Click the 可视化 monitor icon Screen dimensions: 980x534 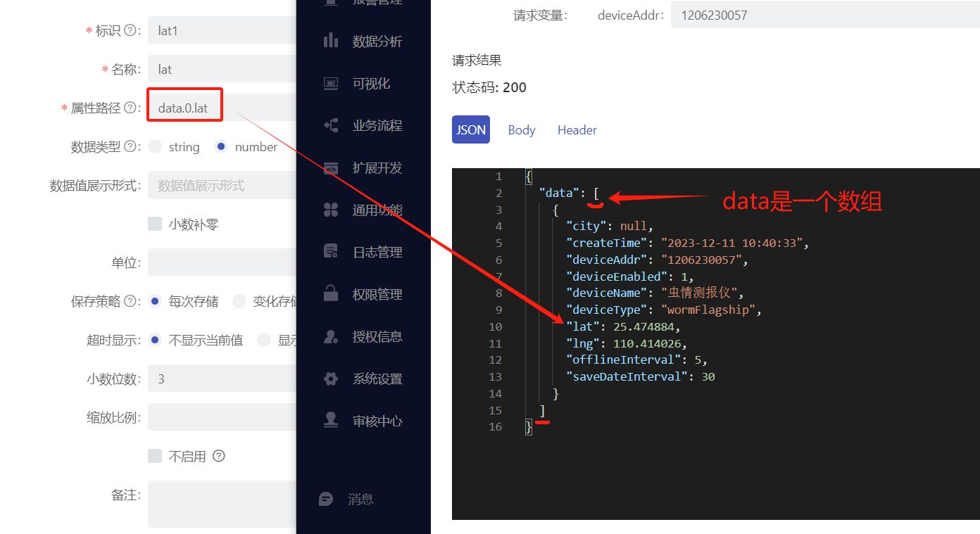pyautogui.click(x=331, y=83)
